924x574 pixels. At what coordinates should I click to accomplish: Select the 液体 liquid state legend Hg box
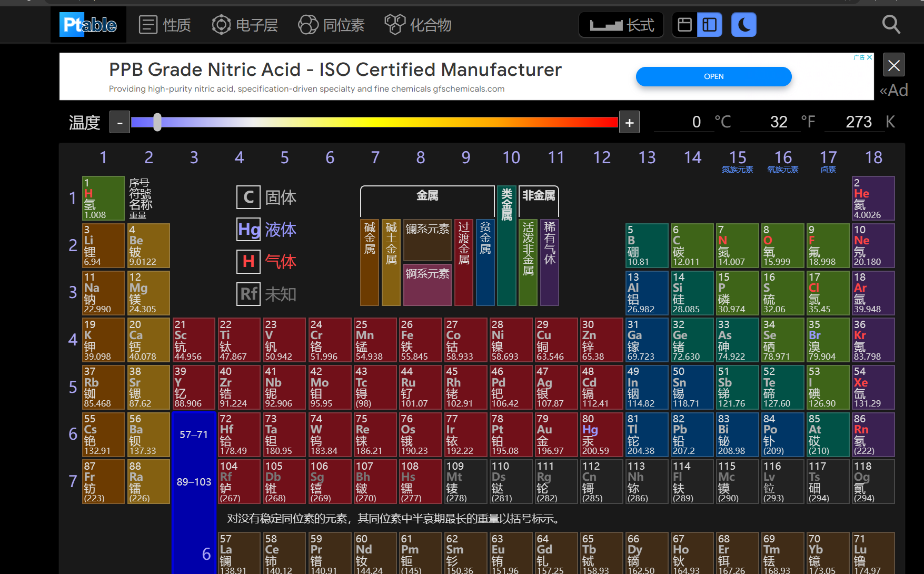pyautogui.click(x=249, y=230)
